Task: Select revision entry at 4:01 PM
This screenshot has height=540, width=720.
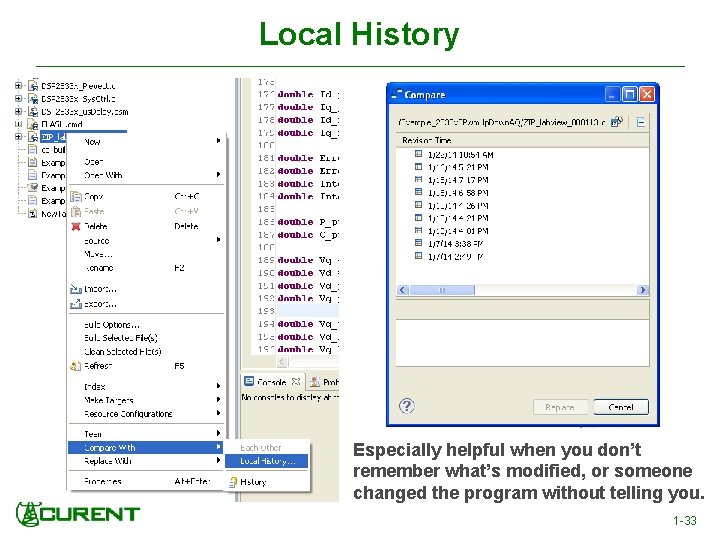Action: point(458,231)
